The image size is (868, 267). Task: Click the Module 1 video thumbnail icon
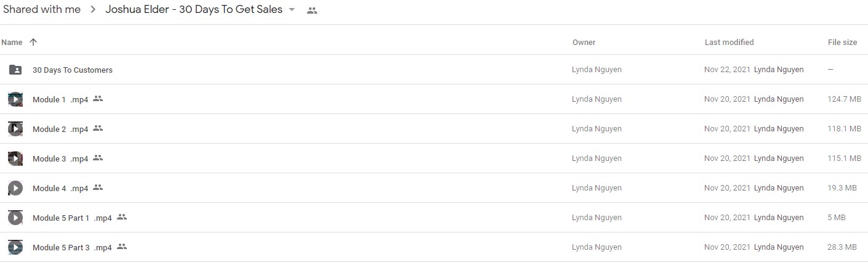tap(15, 99)
